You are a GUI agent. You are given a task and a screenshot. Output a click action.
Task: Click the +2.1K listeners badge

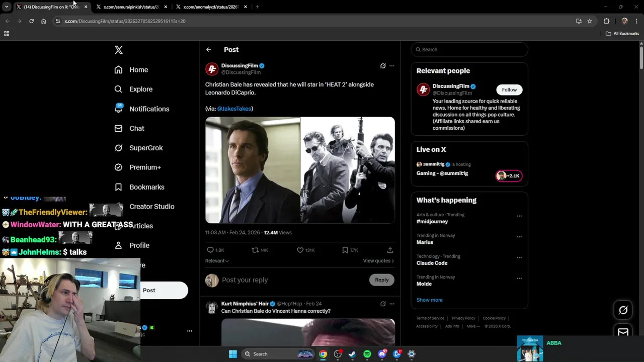509,175
